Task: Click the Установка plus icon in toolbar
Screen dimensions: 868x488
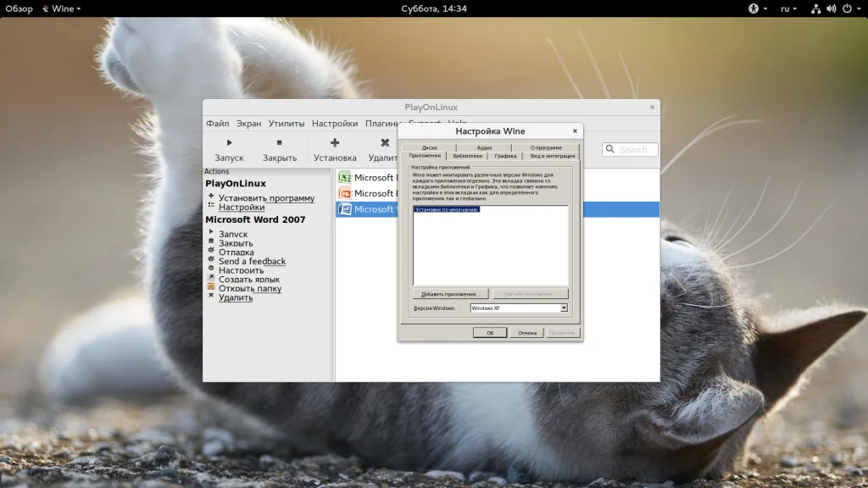Action: [x=335, y=143]
